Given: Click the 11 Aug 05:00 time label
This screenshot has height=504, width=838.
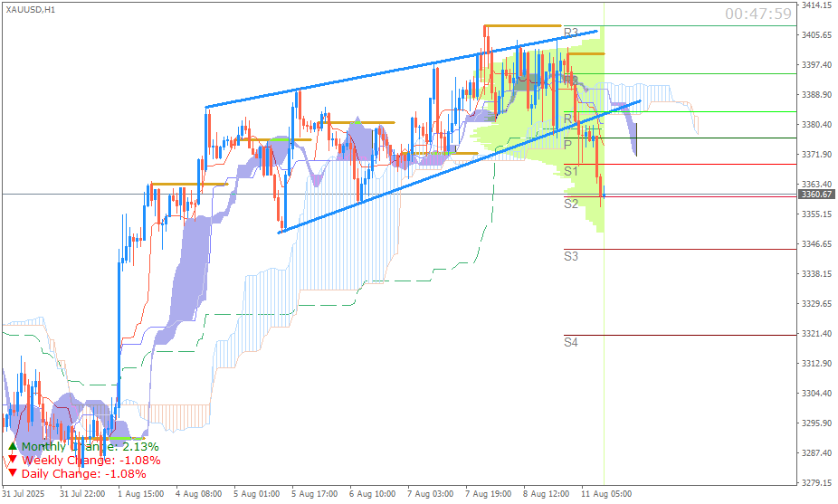Looking at the screenshot, I should point(605,494).
